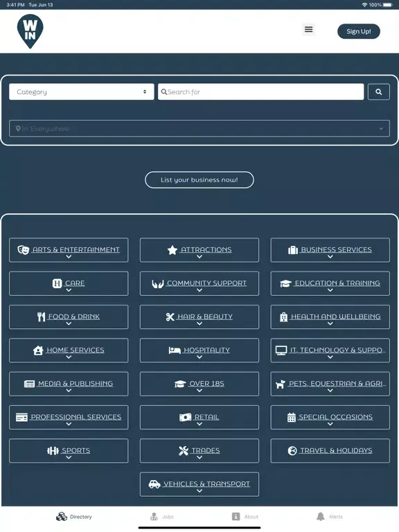Screen dimensions: 399x532
Task: Open the hamburger menu icon
Action: pyautogui.click(x=308, y=30)
